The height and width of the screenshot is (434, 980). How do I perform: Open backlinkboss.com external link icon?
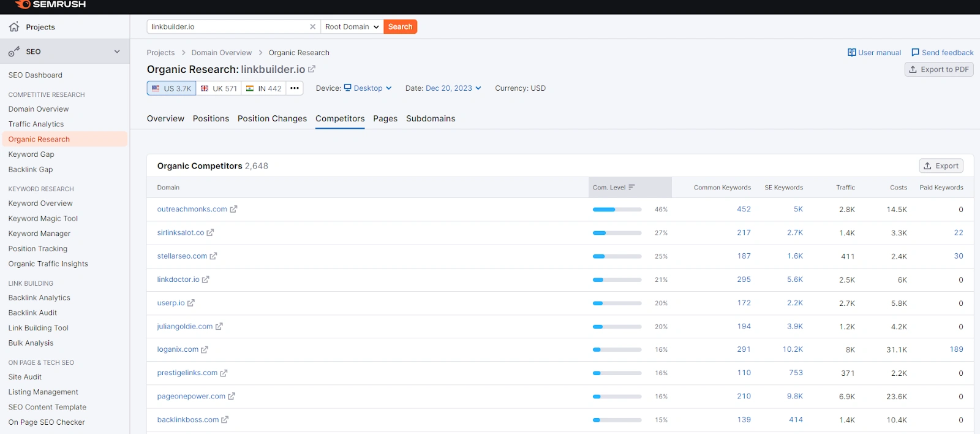pyautogui.click(x=225, y=420)
